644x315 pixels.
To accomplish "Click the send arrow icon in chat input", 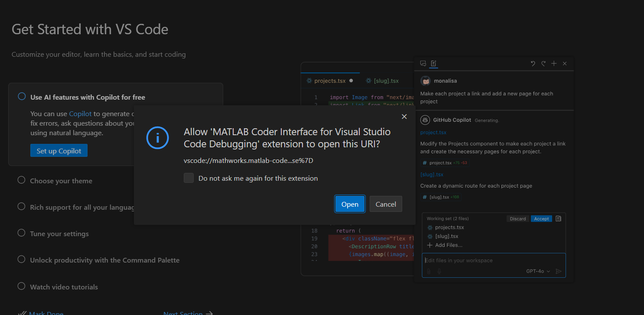I will (559, 271).
